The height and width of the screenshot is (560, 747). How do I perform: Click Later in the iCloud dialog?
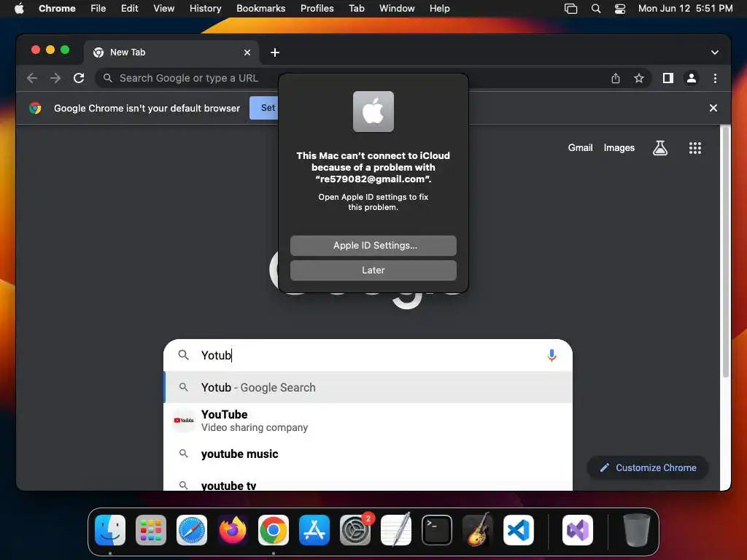click(373, 271)
